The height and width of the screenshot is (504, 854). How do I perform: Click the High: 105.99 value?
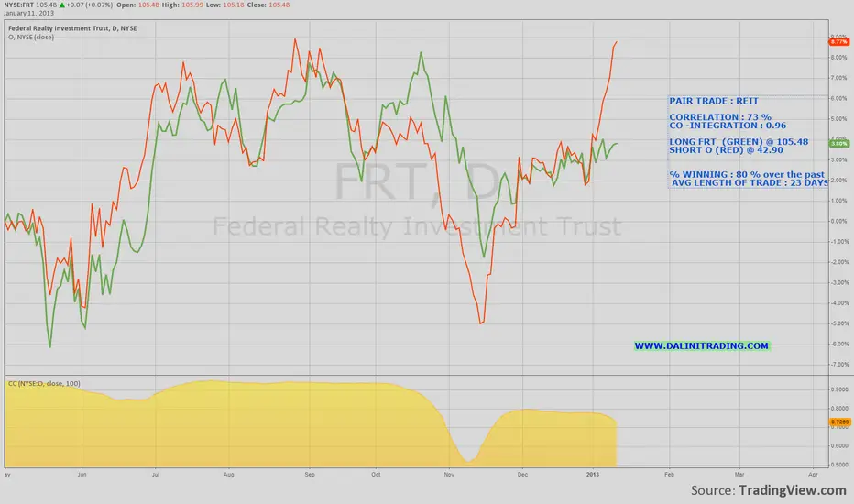(x=182, y=5)
